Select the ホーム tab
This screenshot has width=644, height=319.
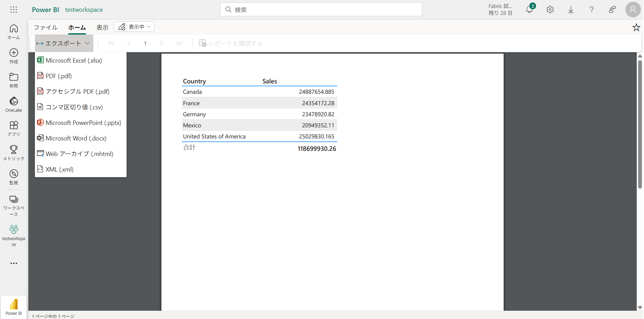tap(77, 27)
